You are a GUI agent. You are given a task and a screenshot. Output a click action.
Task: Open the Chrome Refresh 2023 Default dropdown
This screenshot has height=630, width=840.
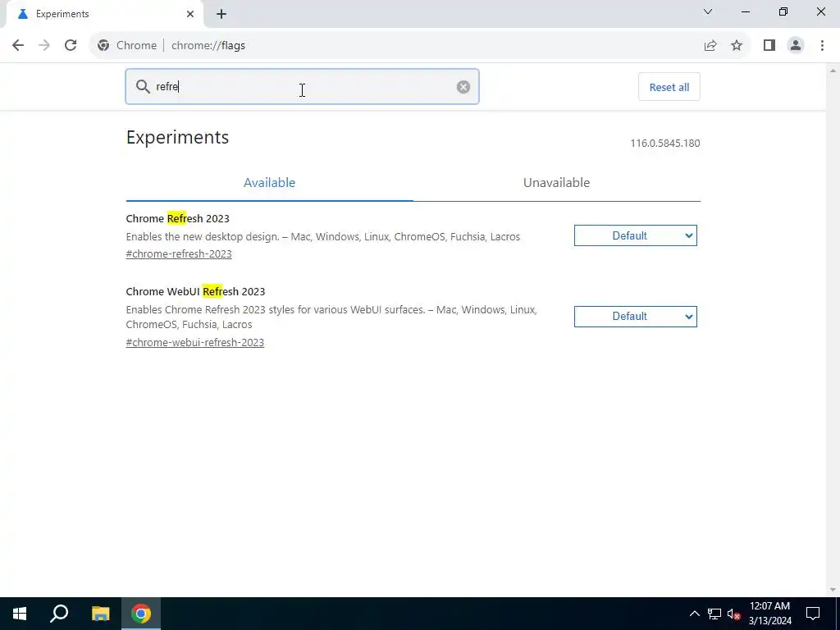pos(636,235)
